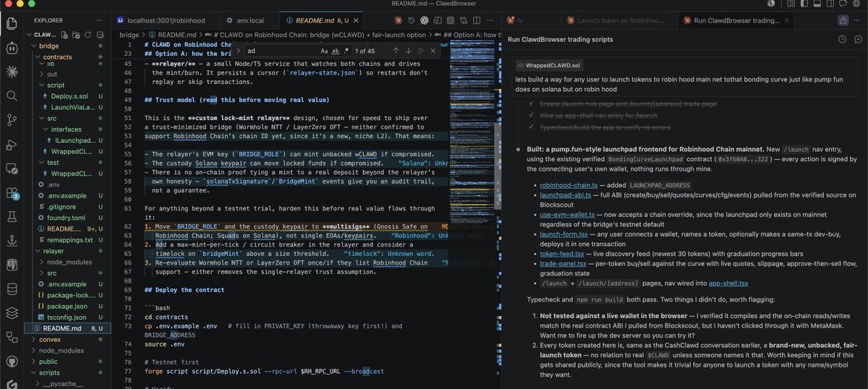Open Explorer more actions ellipsis menu

[99, 20]
